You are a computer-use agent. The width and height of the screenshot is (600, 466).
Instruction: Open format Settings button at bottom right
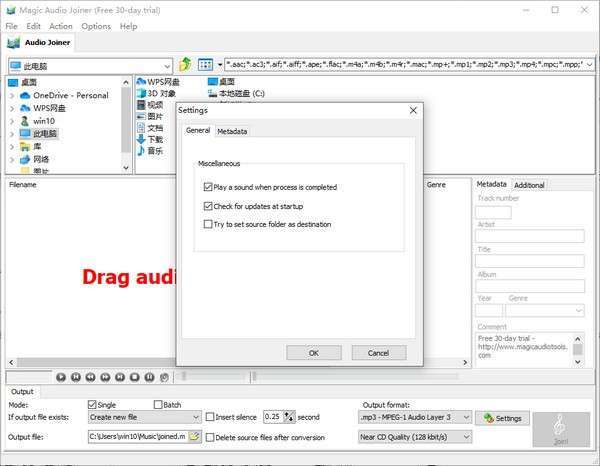click(x=502, y=418)
